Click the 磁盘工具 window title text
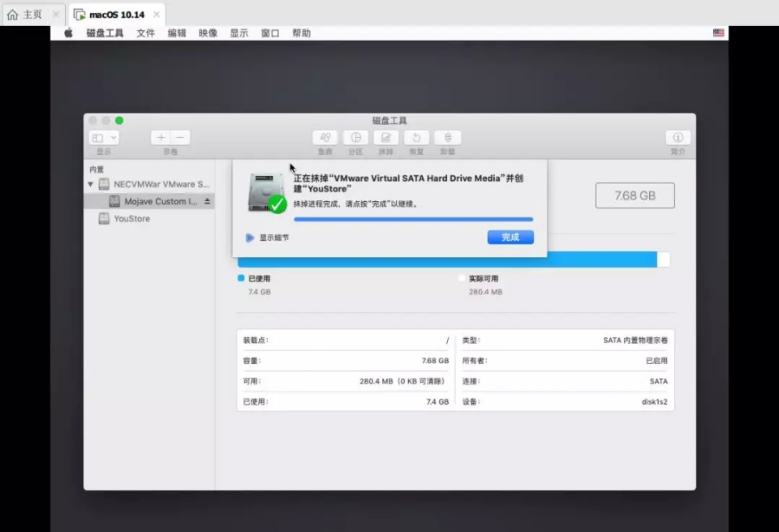Viewport: 779px width, 532px height. coord(389,120)
